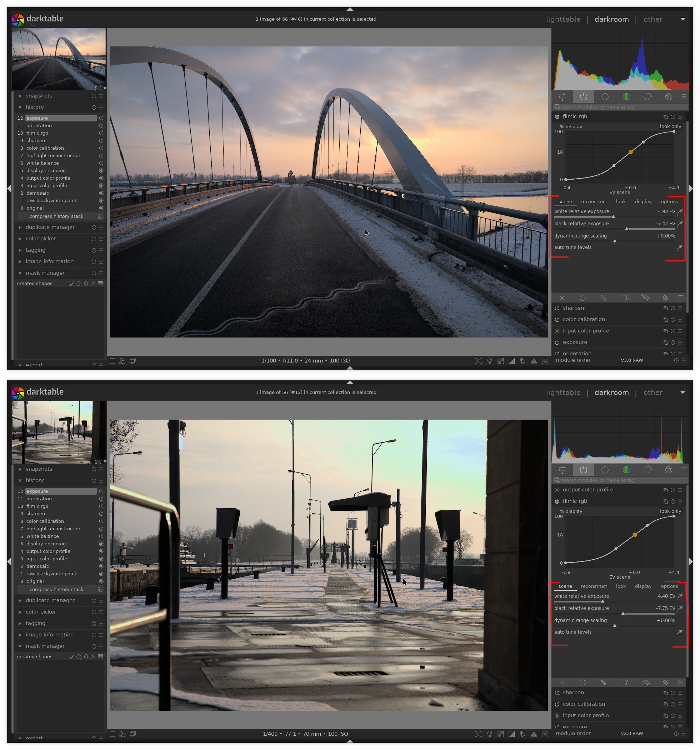The height and width of the screenshot is (750, 700).
Task: Toggle the color calibration power button below the 4.40 EV panel
Action: pos(557,704)
